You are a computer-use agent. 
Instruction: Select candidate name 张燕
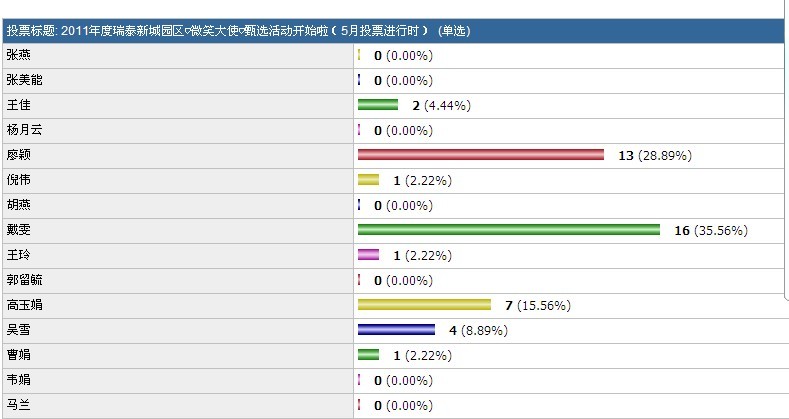(18, 55)
